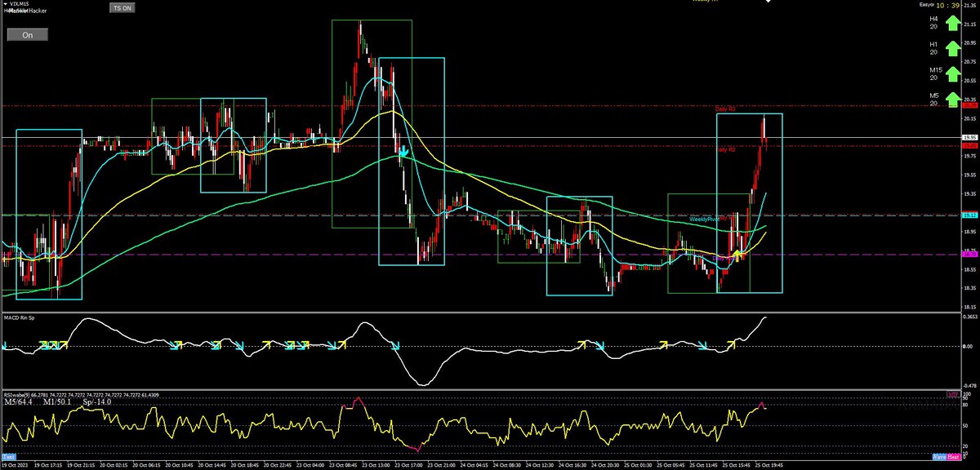This screenshot has width=980, height=470.
Task: Click the -0.478 MACD scale value
Action: 970,387
